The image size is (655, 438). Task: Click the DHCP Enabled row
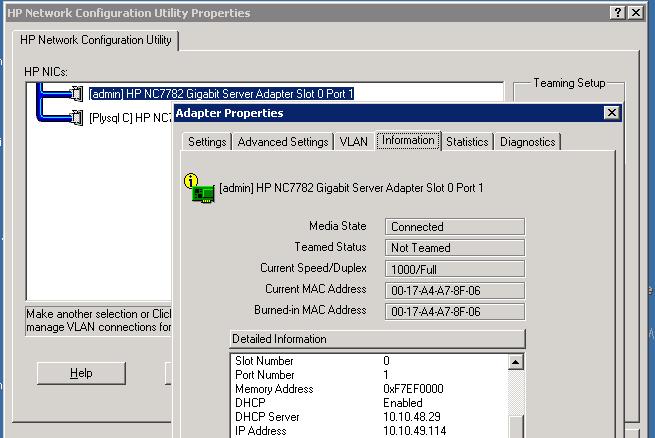click(x=369, y=403)
